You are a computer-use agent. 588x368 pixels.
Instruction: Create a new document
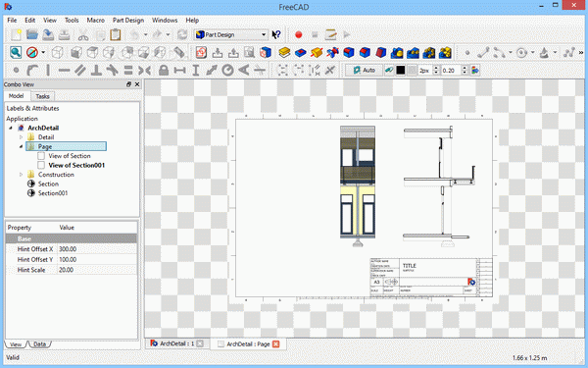(x=16, y=34)
